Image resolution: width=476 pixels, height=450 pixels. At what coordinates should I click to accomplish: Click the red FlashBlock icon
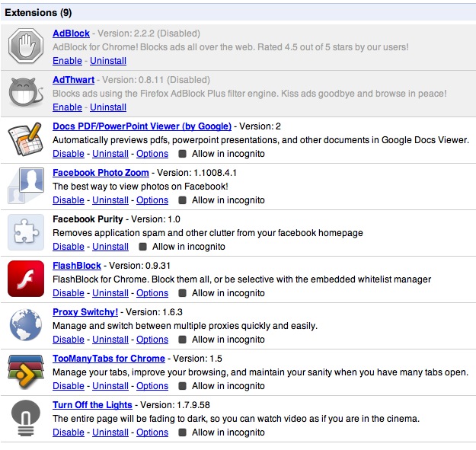[x=25, y=279]
